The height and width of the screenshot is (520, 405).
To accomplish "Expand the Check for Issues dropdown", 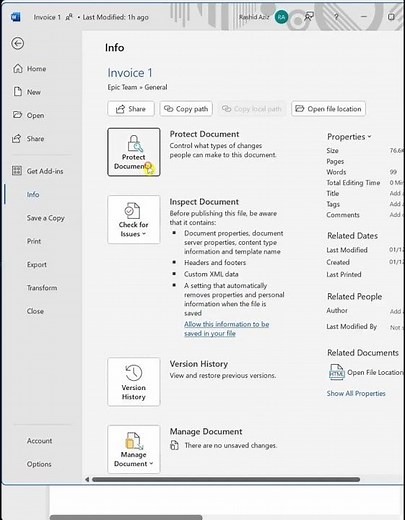I will click(134, 219).
